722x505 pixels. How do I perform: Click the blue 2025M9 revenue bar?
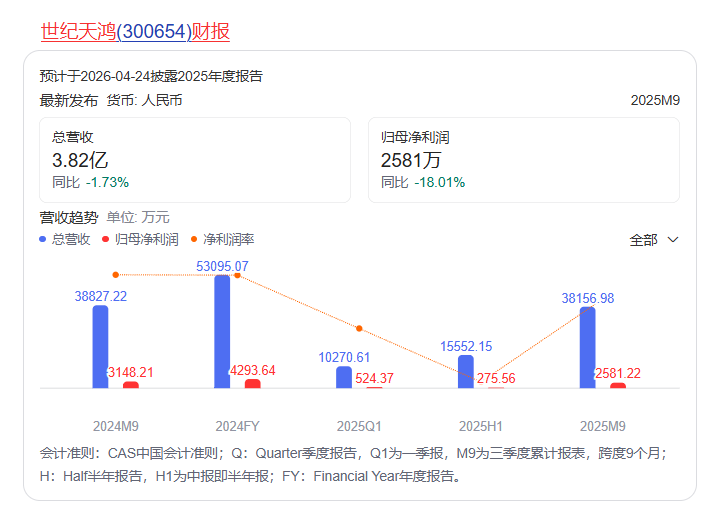pos(588,347)
